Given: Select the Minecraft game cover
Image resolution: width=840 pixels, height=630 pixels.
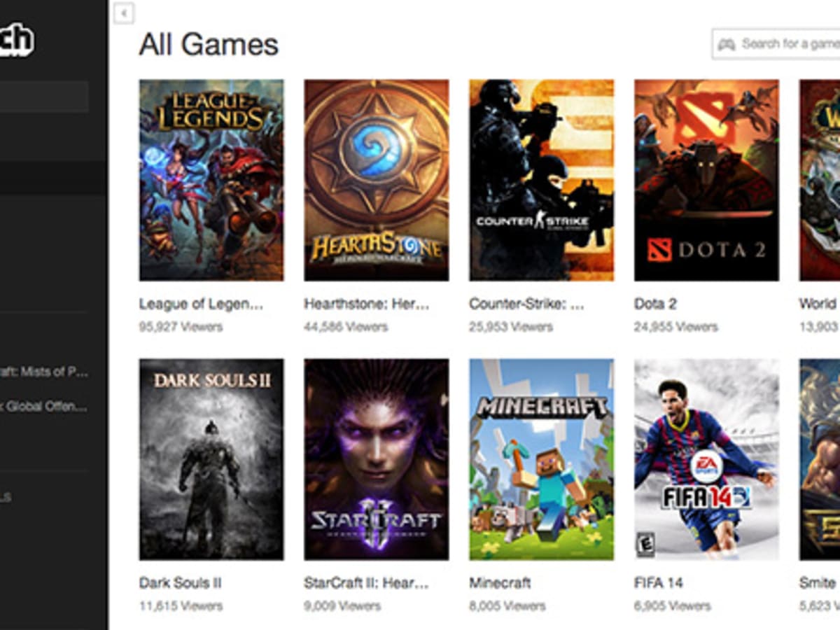Looking at the screenshot, I should pos(542,459).
